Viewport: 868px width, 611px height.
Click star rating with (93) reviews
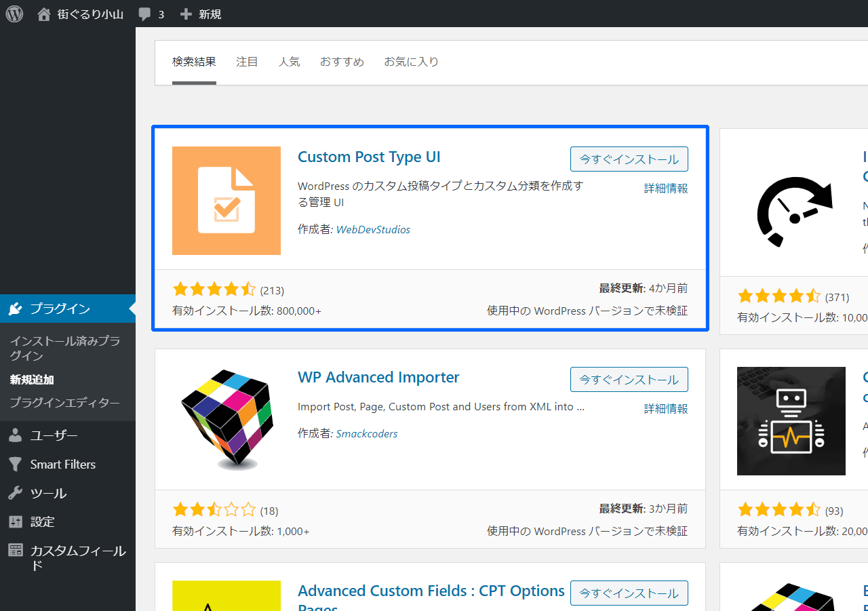779,510
